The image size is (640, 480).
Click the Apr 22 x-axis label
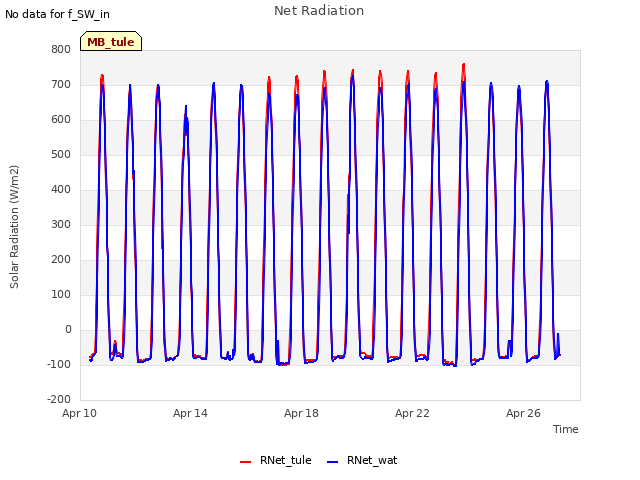[x=412, y=413]
